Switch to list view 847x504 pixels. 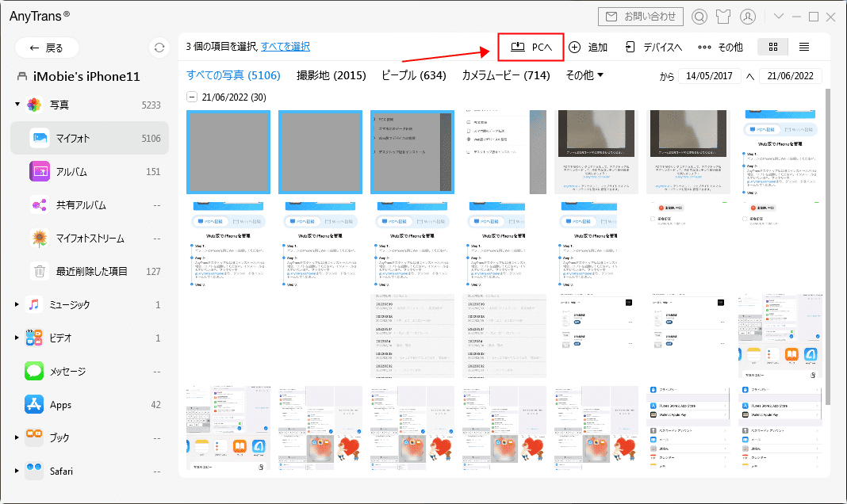[x=804, y=47]
